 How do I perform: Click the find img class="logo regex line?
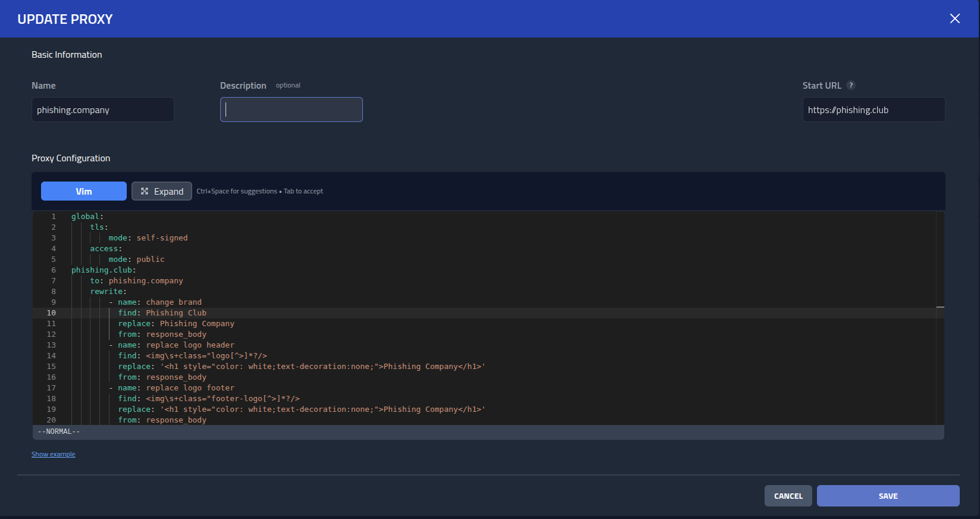click(193, 356)
